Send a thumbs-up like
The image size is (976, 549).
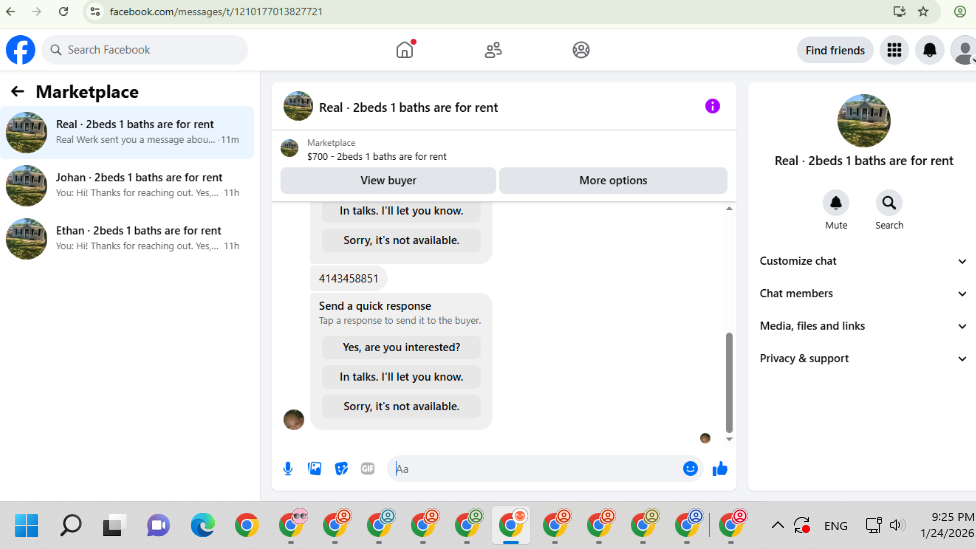(720, 469)
